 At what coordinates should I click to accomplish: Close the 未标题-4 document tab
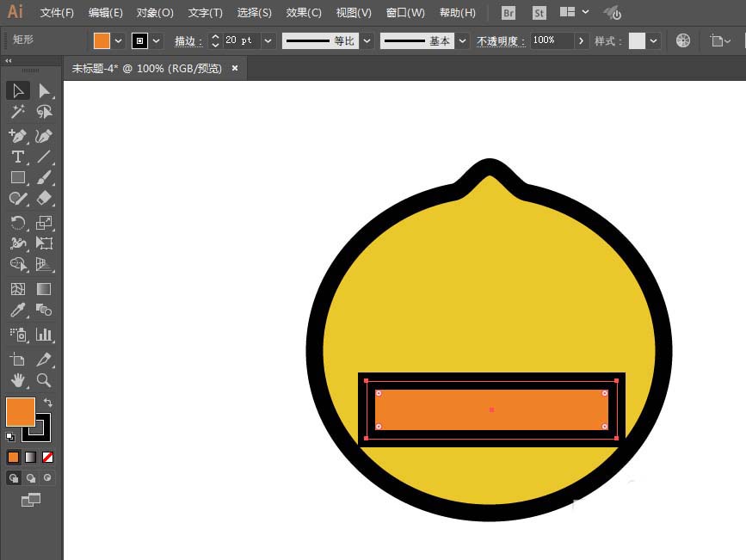(234, 68)
